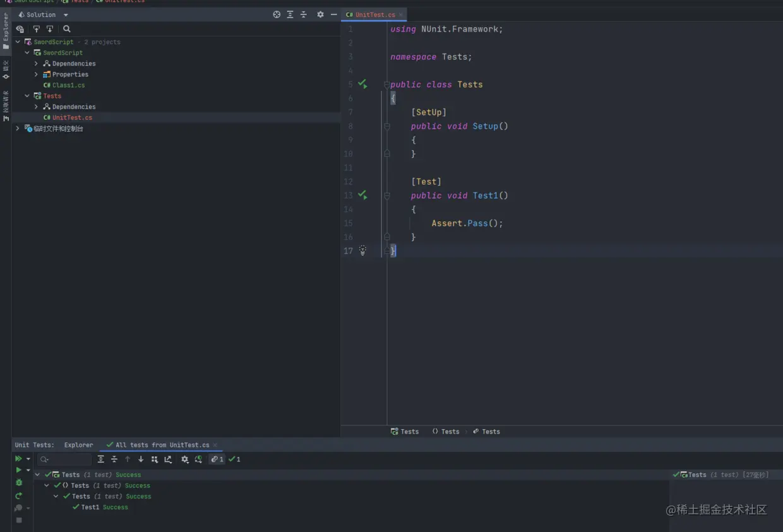Close the All tests from UnitTest.cs tab
783x532 pixels.
(x=215, y=445)
